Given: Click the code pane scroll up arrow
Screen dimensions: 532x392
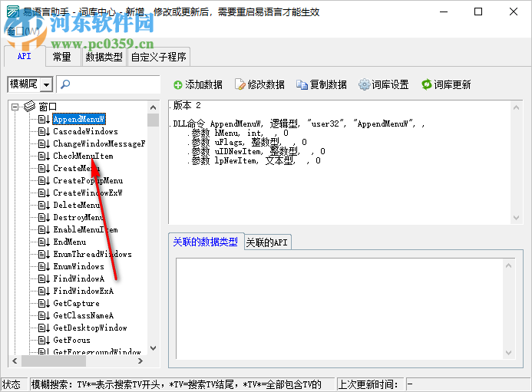Looking at the screenshot, I should click(x=516, y=108).
